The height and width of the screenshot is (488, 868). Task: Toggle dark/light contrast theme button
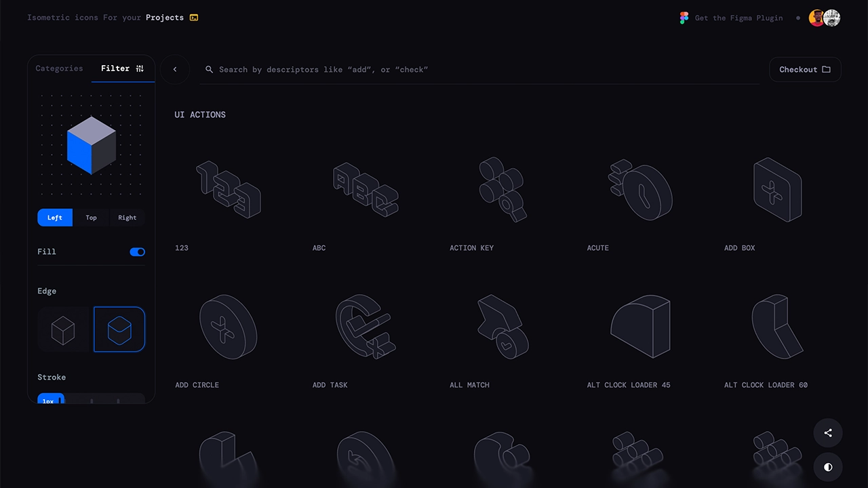[x=828, y=467]
